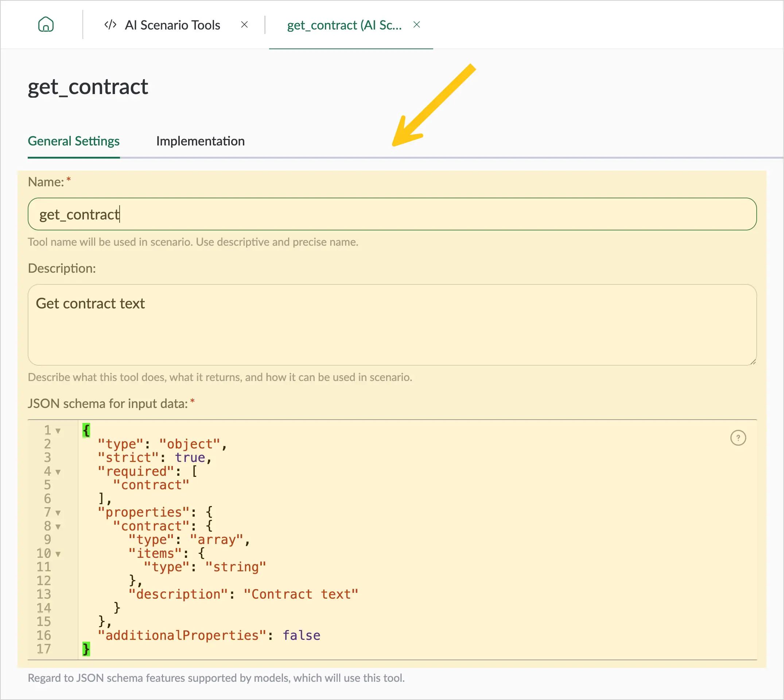The image size is (784, 700).
Task: Switch to the AI Scenario Tools tab
Action: pyautogui.click(x=172, y=25)
